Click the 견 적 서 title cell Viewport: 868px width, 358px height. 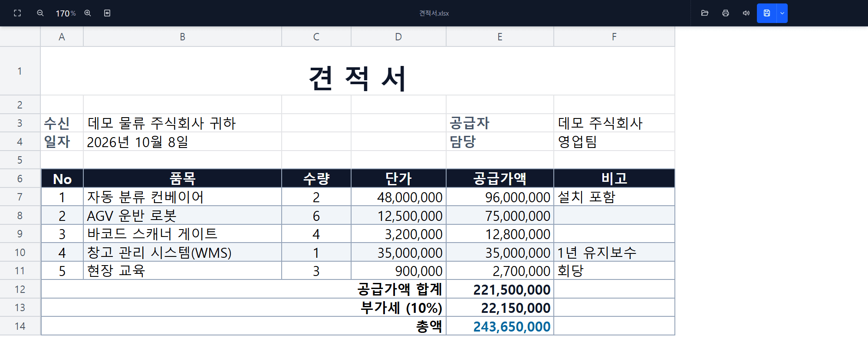(358, 71)
